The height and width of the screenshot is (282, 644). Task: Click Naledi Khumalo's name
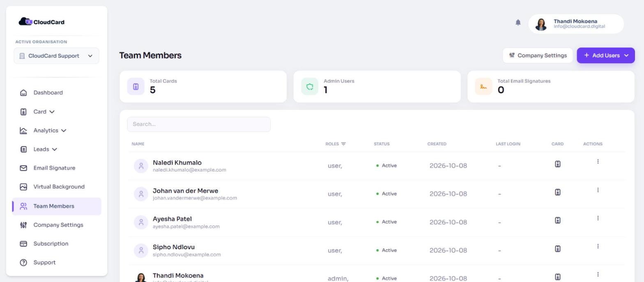[177, 163]
